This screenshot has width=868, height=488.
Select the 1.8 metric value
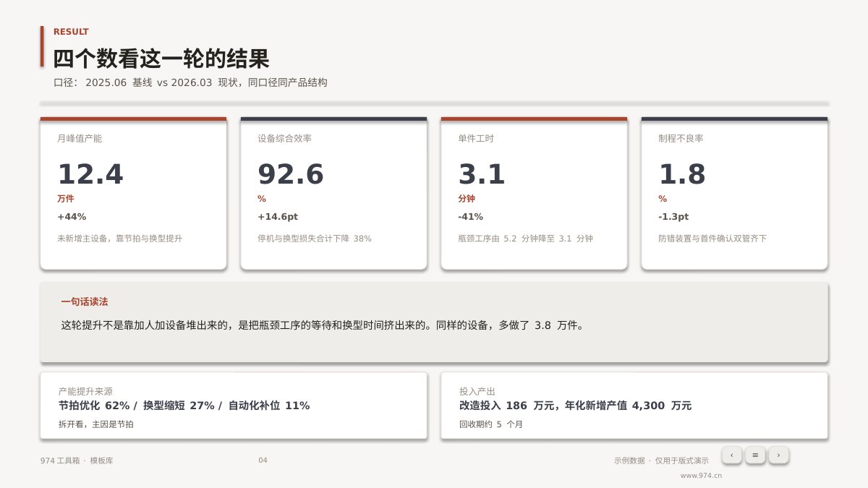tap(682, 174)
